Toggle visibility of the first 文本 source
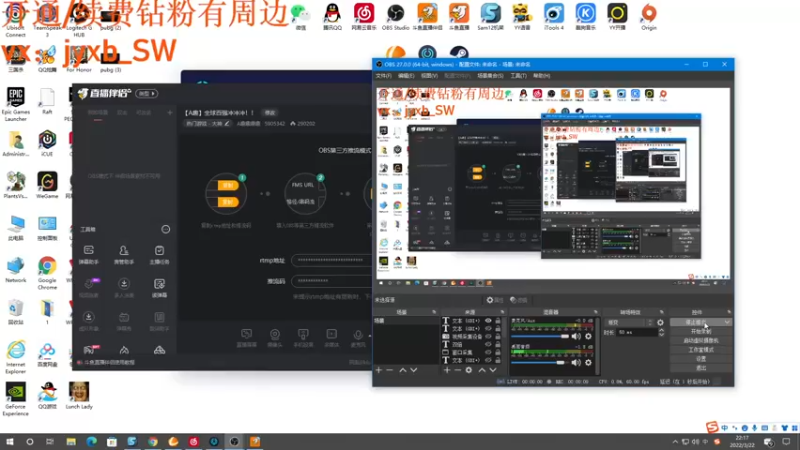The image size is (800, 450). pos(488,320)
